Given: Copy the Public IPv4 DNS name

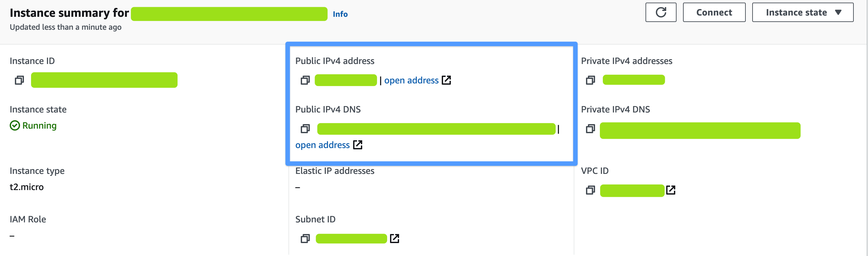Looking at the screenshot, I should (x=305, y=129).
